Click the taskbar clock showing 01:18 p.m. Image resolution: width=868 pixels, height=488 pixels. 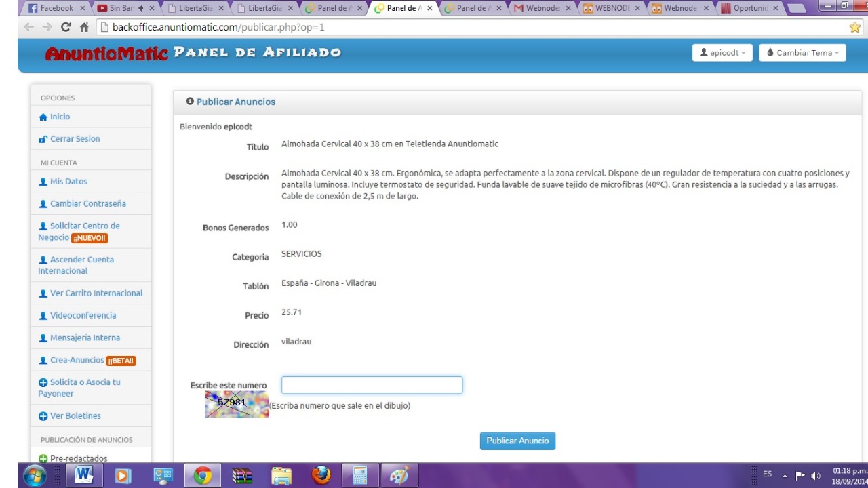coord(850,475)
